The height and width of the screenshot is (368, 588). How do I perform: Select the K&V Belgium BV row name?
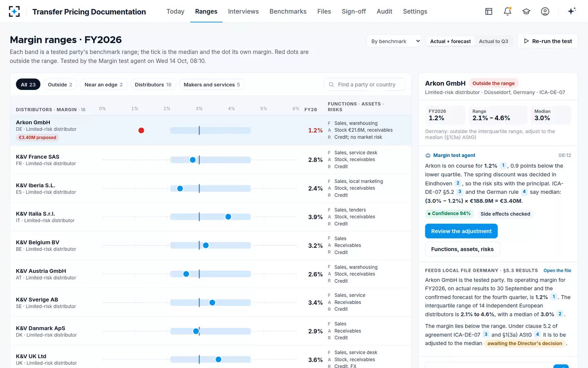pos(38,242)
